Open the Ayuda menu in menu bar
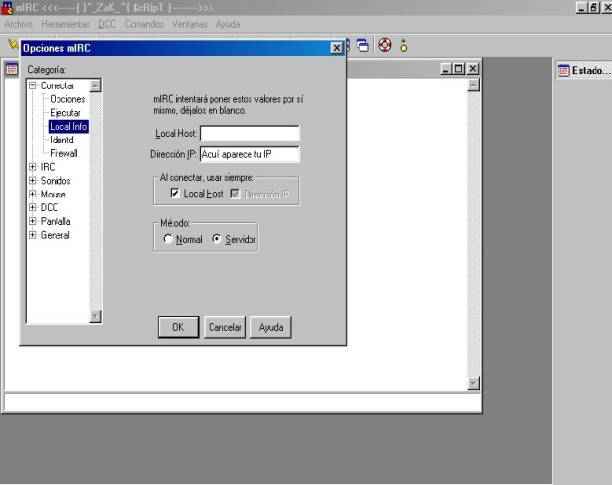612x485 pixels. pyautogui.click(x=228, y=24)
